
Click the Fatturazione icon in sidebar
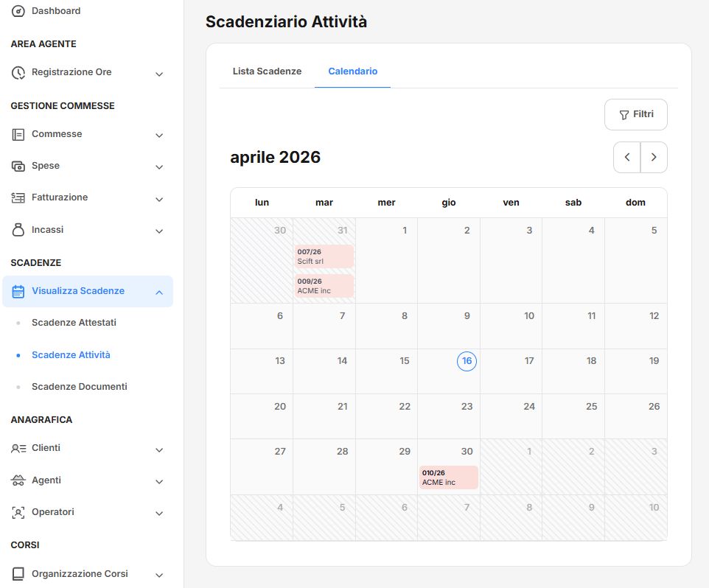pos(18,198)
